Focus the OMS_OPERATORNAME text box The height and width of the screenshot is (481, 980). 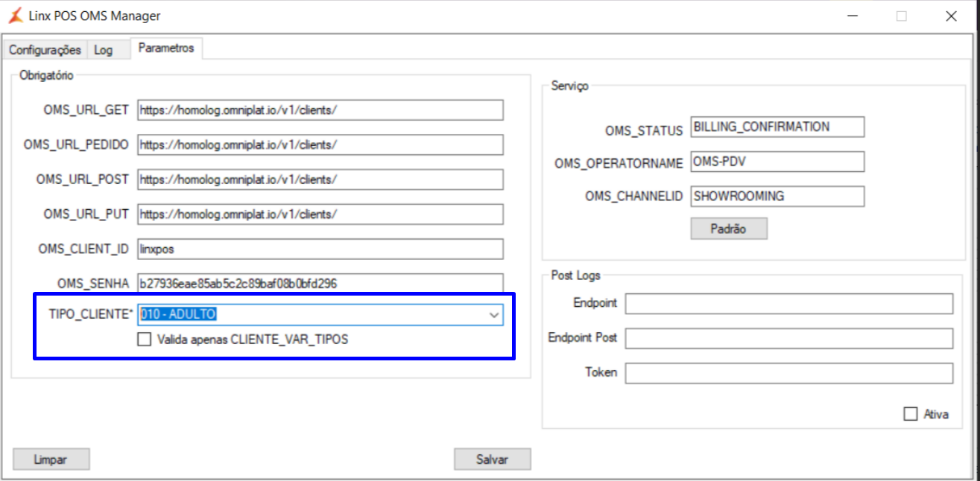(777, 162)
